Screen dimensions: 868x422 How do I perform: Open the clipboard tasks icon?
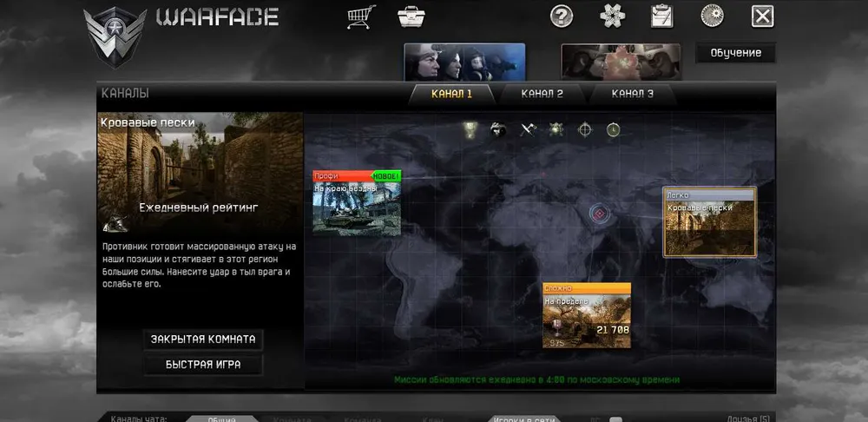pyautogui.click(x=662, y=16)
